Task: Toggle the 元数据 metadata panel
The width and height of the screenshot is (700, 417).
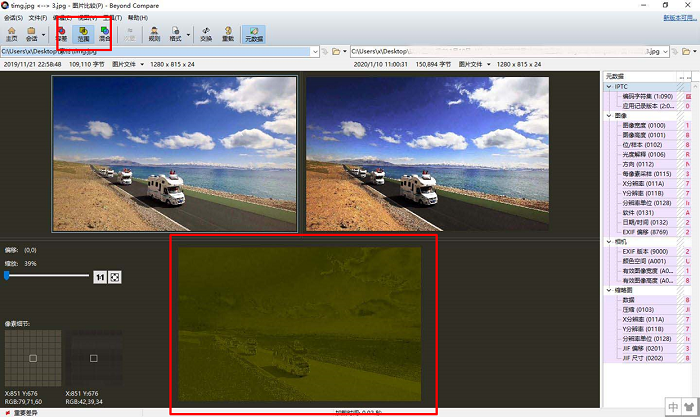Action: 254,34
